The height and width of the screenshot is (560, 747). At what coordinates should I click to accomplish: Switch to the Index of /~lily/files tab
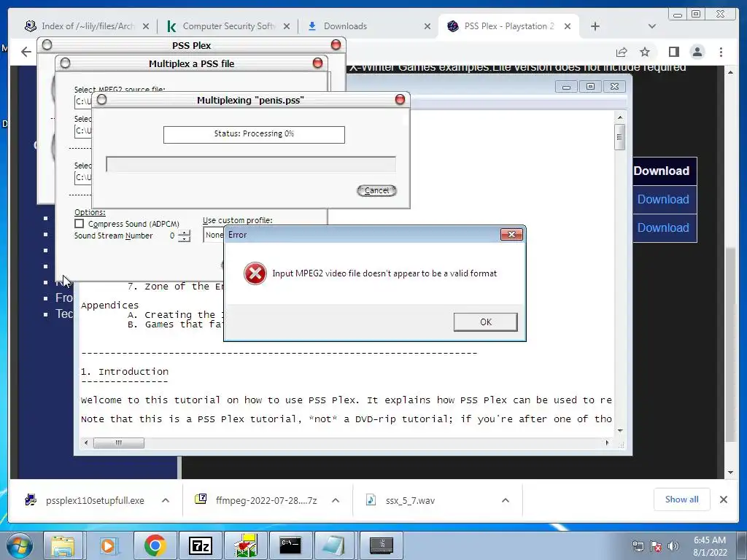coord(86,26)
